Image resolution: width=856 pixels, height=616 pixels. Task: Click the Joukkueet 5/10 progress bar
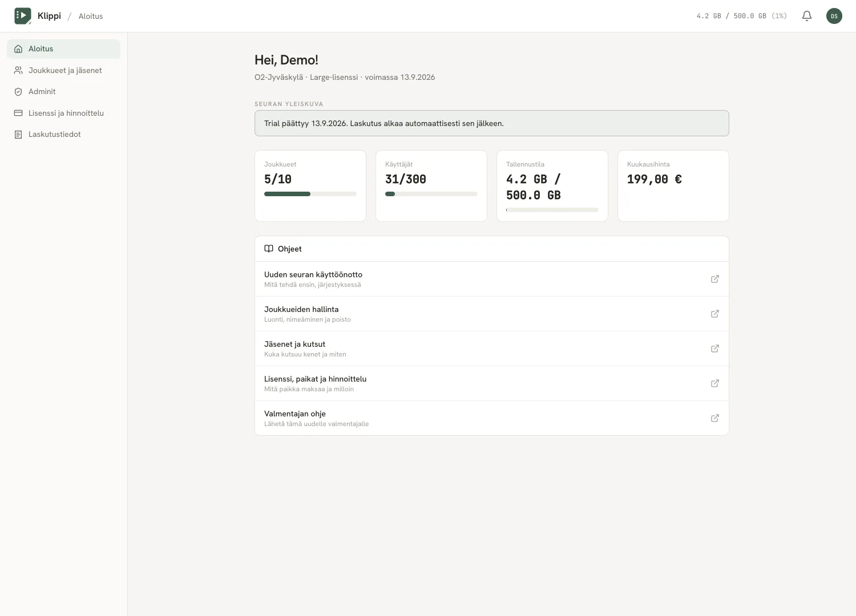310,194
